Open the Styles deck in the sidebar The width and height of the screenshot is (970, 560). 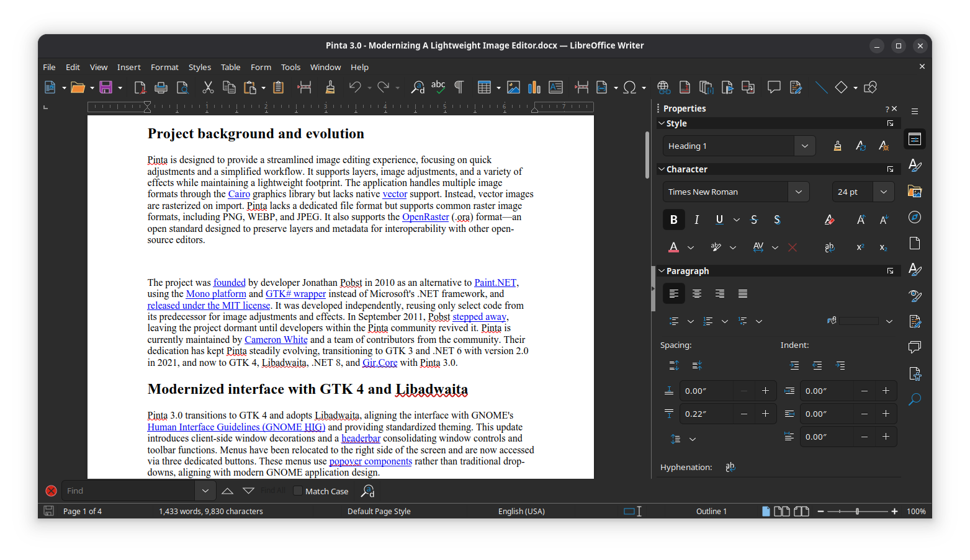click(x=915, y=165)
